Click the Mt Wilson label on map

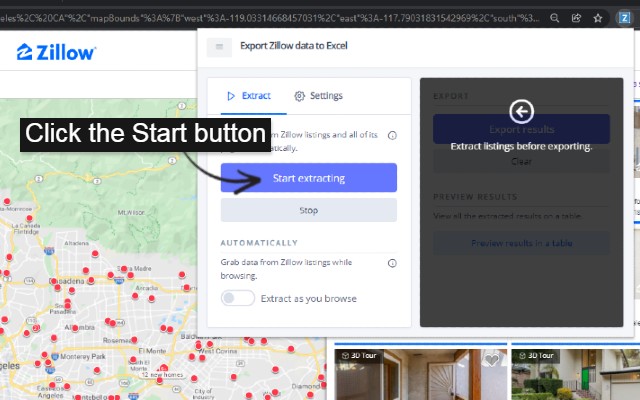pos(131,213)
